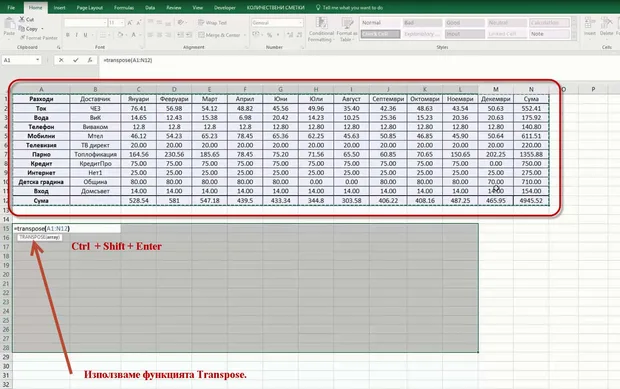Cancel formula entry with X button
The width and height of the screenshot is (620, 389).
61,60
